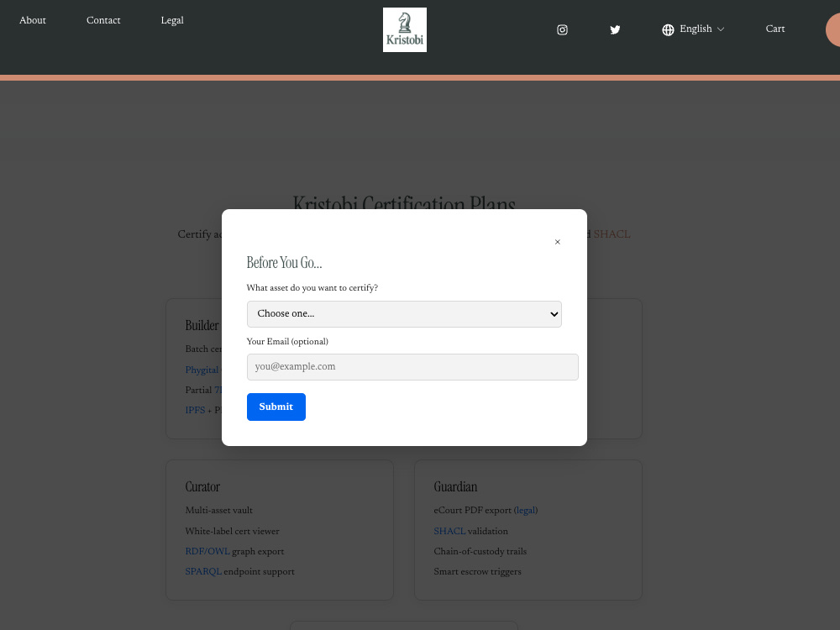840x630 pixels.
Task: Click 'Kristobi Certification Plans' heading
Action: 405,202
